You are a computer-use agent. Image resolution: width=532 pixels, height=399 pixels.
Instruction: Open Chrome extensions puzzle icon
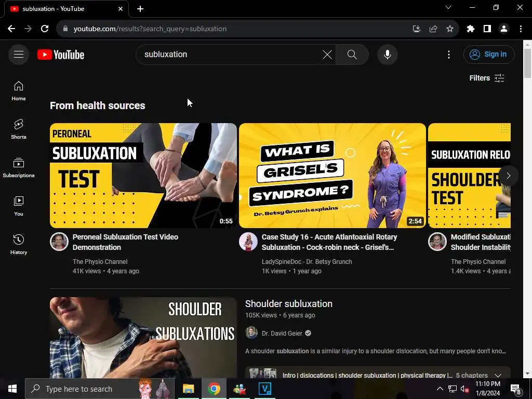[470, 29]
